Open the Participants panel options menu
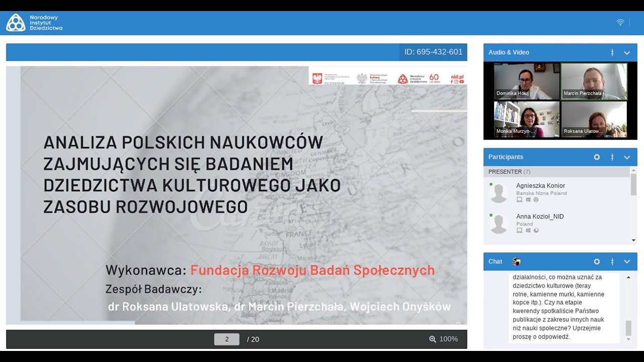 point(612,157)
